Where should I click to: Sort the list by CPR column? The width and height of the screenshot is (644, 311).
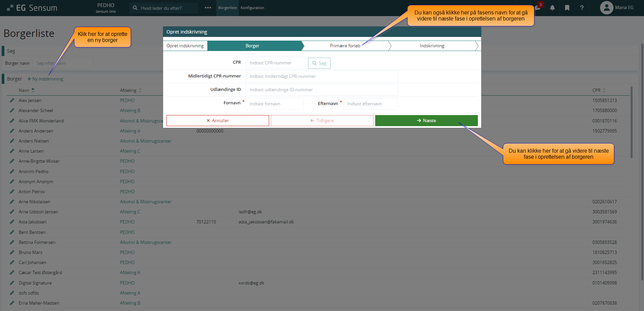click(596, 90)
